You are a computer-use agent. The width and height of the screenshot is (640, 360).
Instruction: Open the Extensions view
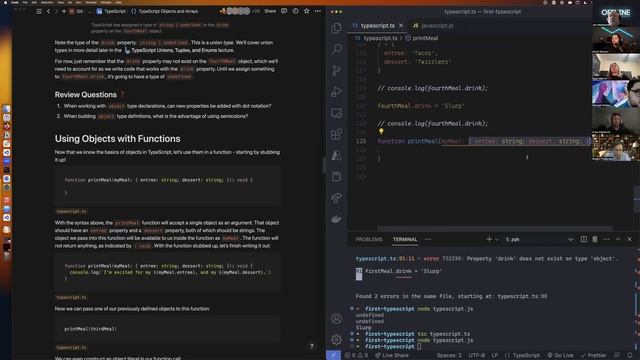coord(336,134)
